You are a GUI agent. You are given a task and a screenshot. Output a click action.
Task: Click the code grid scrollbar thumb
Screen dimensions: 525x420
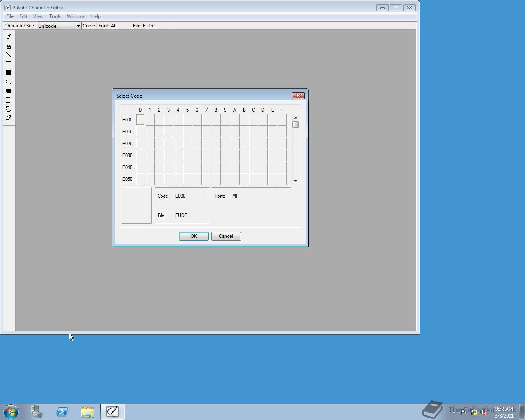296,124
